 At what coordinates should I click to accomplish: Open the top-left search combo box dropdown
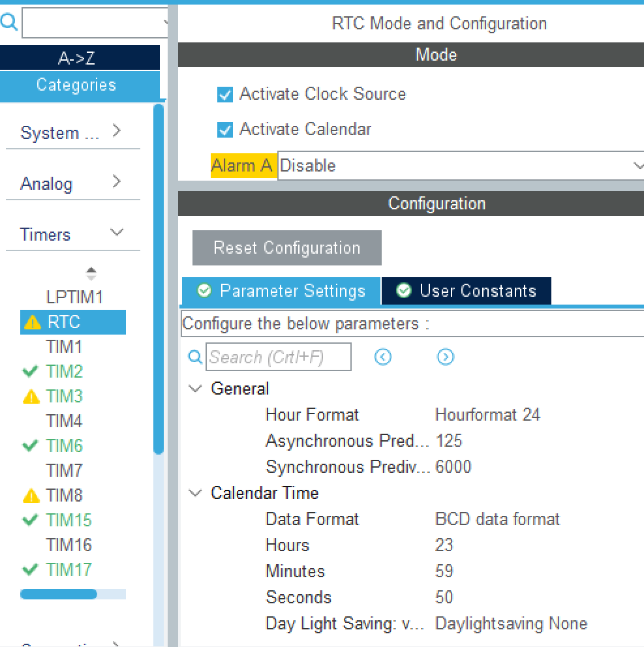165,22
